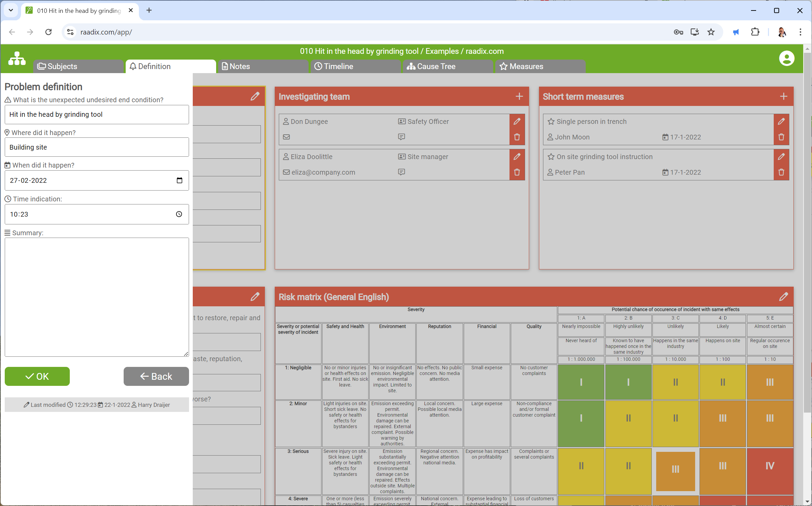The width and height of the screenshot is (812, 506).
Task: Click the page vertical scrollbar
Action: point(807,234)
